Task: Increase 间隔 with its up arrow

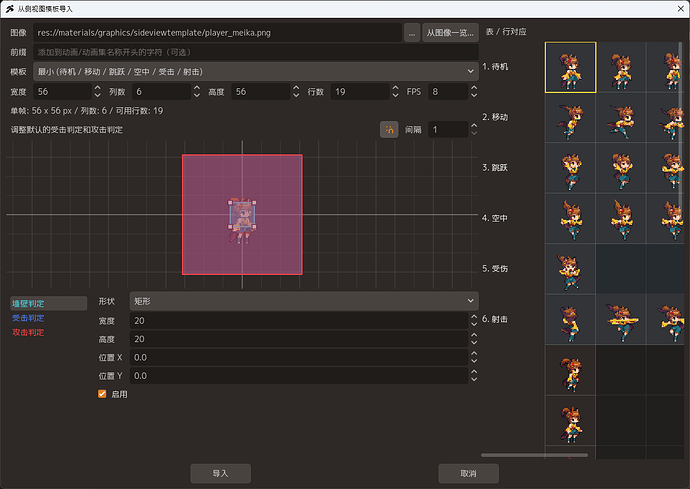Action: tap(474, 125)
